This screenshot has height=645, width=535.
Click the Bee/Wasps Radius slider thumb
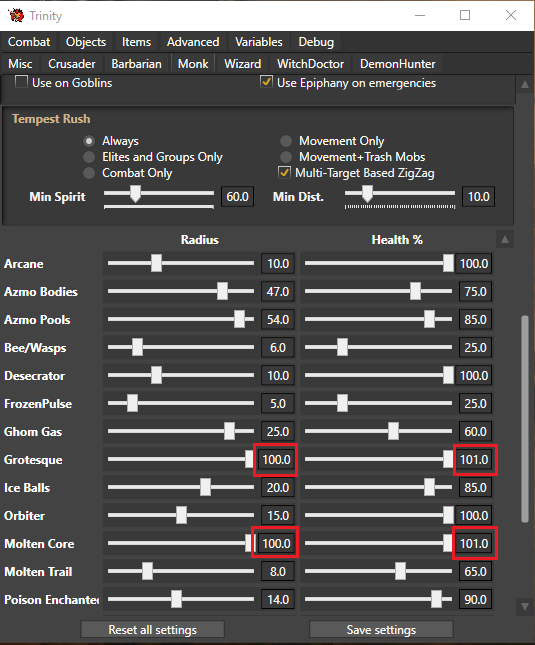click(x=137, y=347)
